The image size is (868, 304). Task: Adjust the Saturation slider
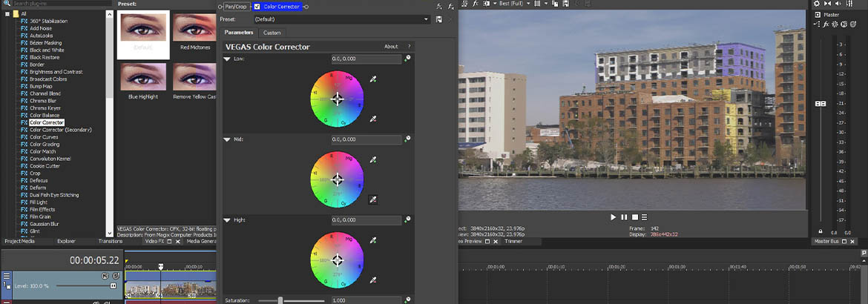pos(280,300)
